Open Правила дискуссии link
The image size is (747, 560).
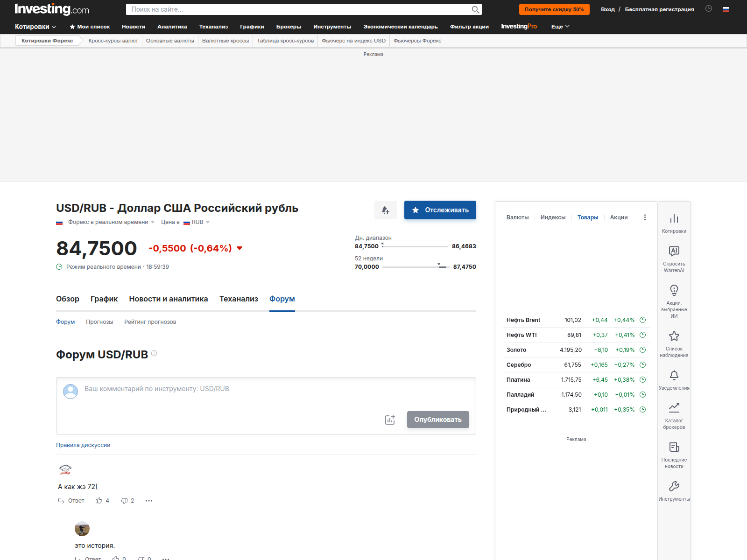coord(83,445)
